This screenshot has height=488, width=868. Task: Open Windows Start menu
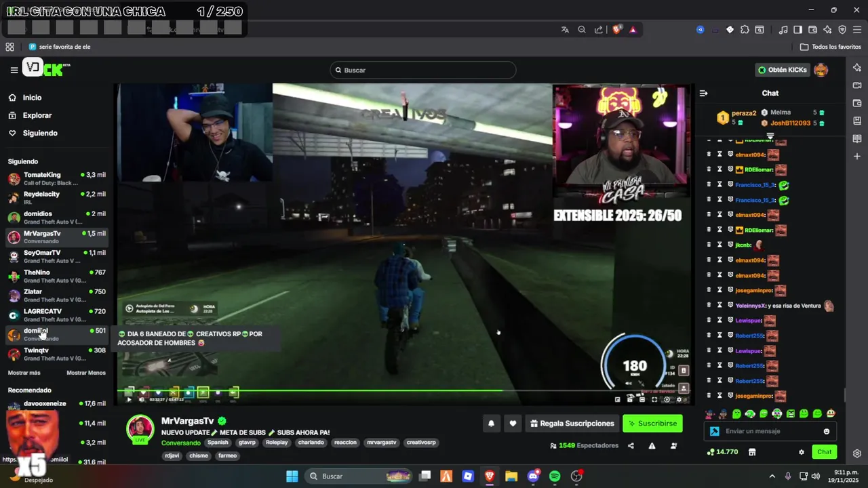point(292,476)
